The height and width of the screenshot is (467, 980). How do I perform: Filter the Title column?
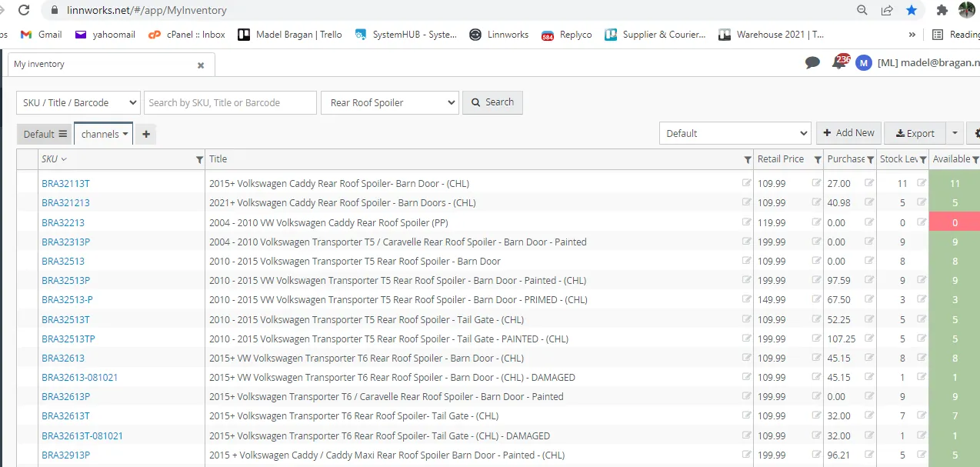pyautogui.click(x=748, y=160)
